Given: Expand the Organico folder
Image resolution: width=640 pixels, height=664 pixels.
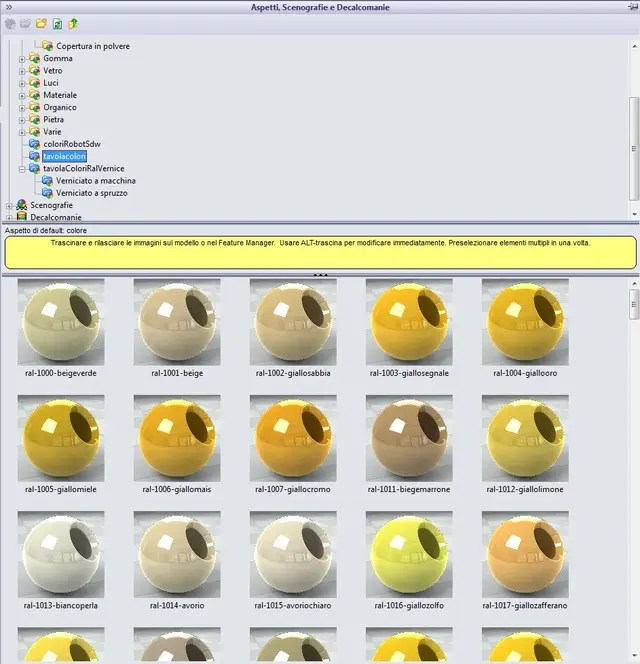Looking at the screenshot, I should click(22, 108).
